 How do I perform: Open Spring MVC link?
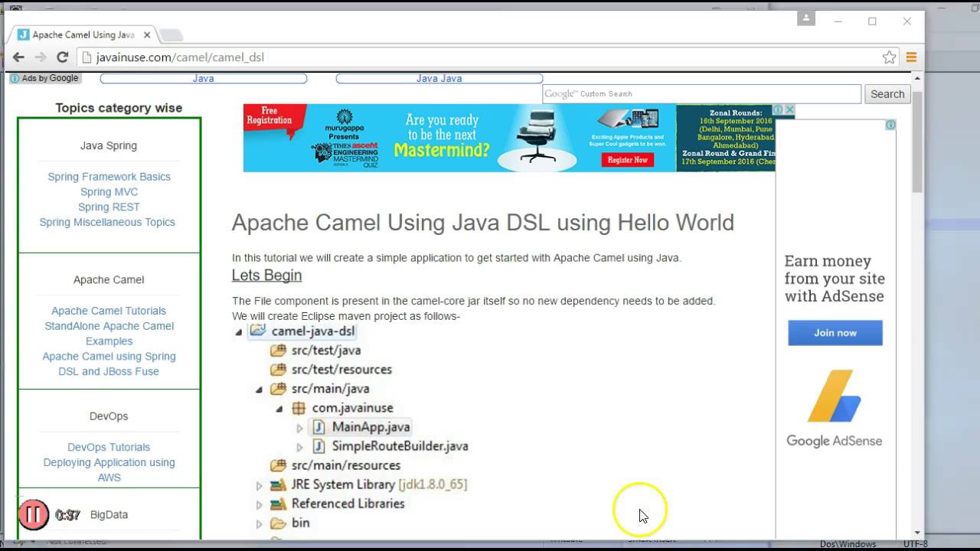109,192
